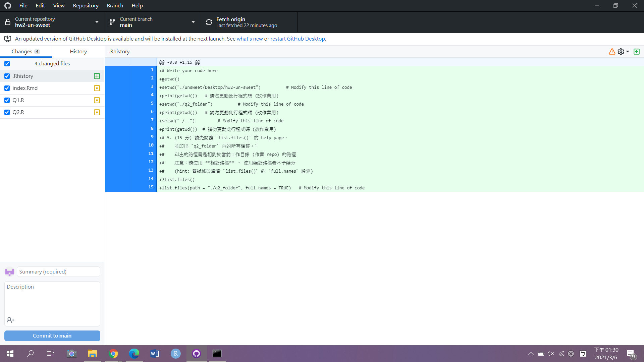The image size is (644, 362).
Task: Click the expand diff view icon
Action: point(637,52)
